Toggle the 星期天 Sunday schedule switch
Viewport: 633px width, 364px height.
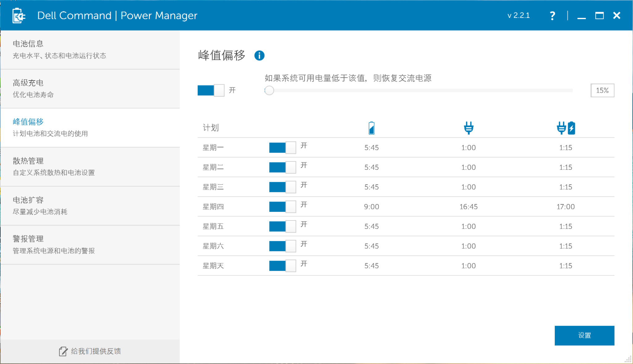[282, 266]
